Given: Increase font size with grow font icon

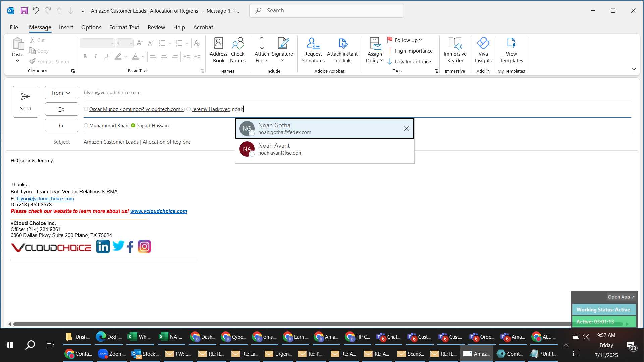Looking at the screenshot, I should (140, 43).
